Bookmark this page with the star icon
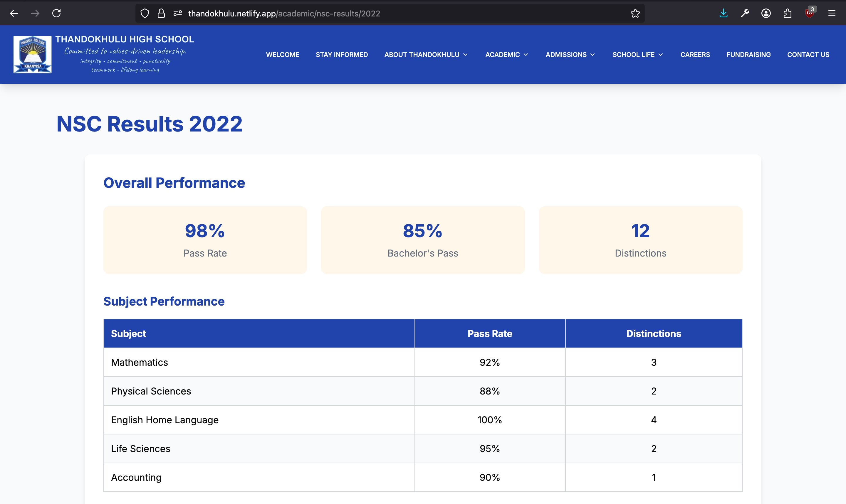846x504 pixels. pos(635,13)
